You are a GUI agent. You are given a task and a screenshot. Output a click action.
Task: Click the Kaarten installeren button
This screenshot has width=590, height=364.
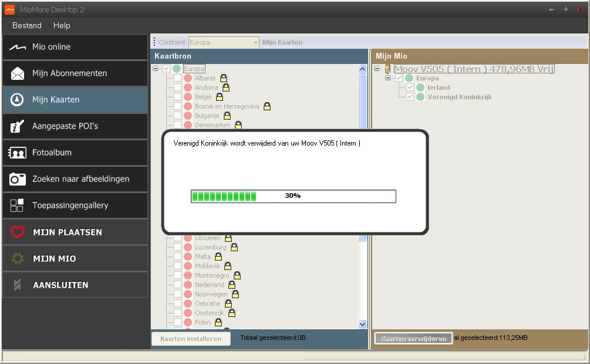tap(191, 339)
